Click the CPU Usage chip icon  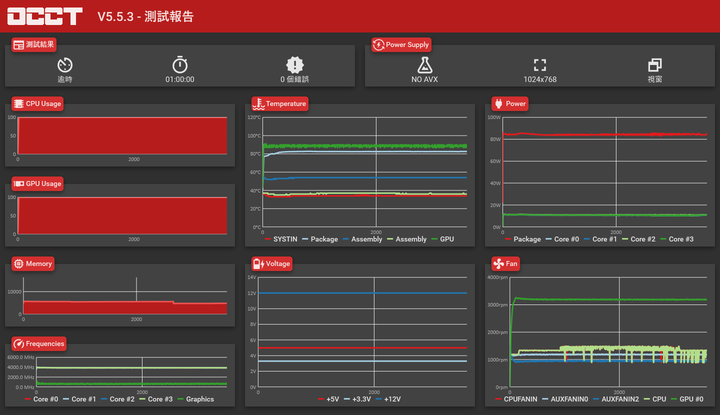pyautogui.click(x=18, y=104)
